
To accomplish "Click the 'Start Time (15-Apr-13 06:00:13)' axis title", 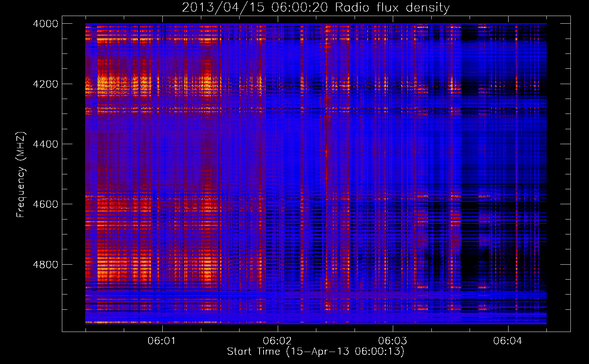I will click(x=316, y=352).
